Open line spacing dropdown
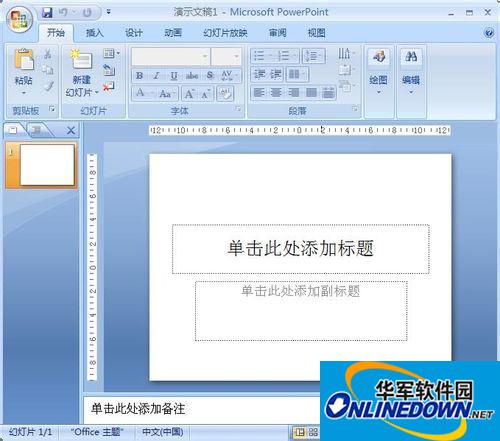This screenshot has width=500, height=441. 313,56
